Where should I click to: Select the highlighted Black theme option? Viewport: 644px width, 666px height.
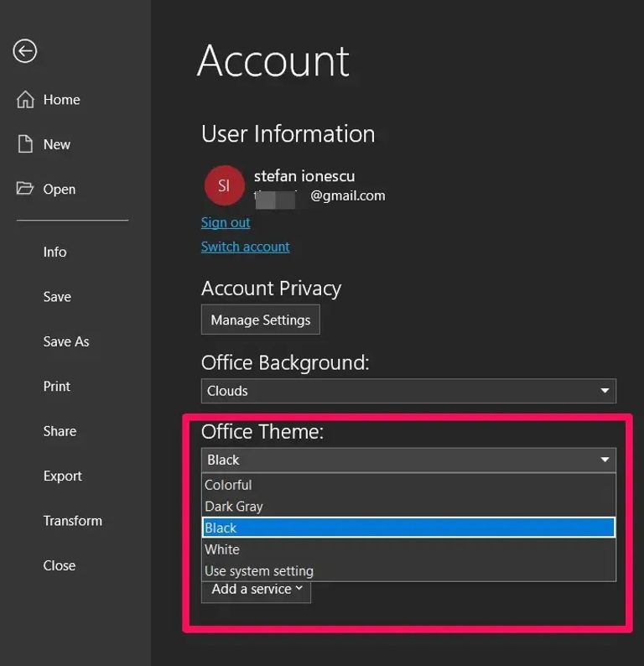click(x=221, y=528)
